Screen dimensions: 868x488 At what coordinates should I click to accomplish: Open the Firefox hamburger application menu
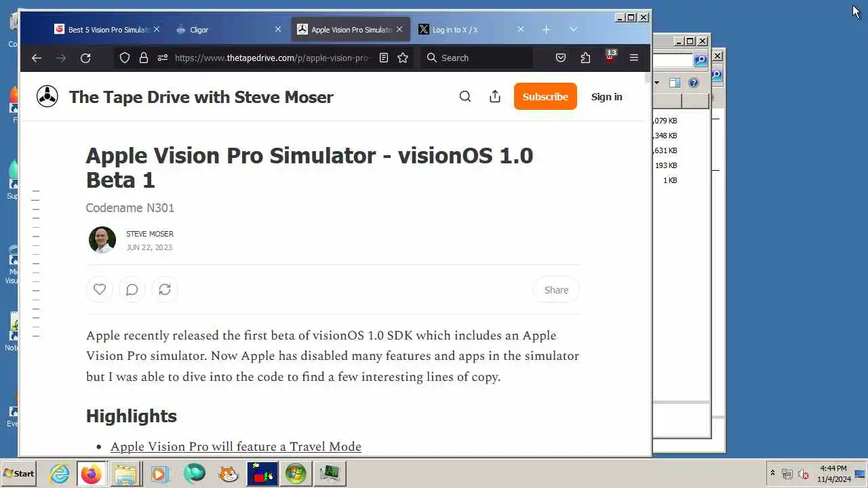(x=634, y=58)
